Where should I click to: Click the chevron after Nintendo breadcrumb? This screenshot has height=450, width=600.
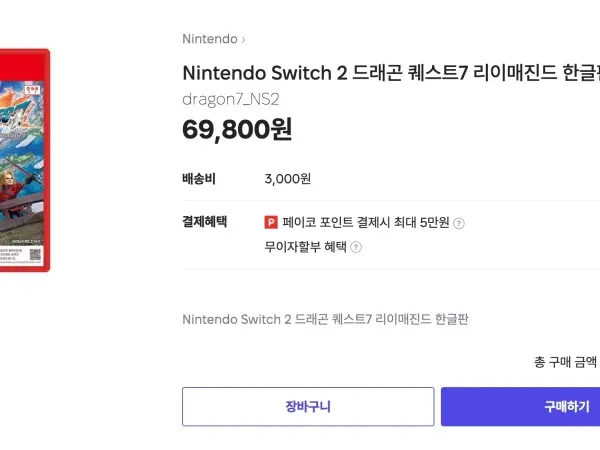pyautogui.click(x=243, y=40)
